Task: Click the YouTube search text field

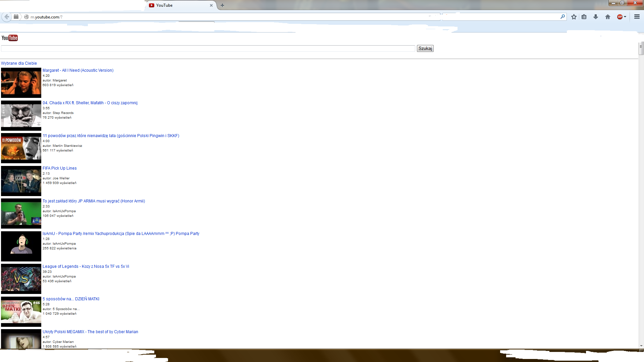Action: click(208, 49)
